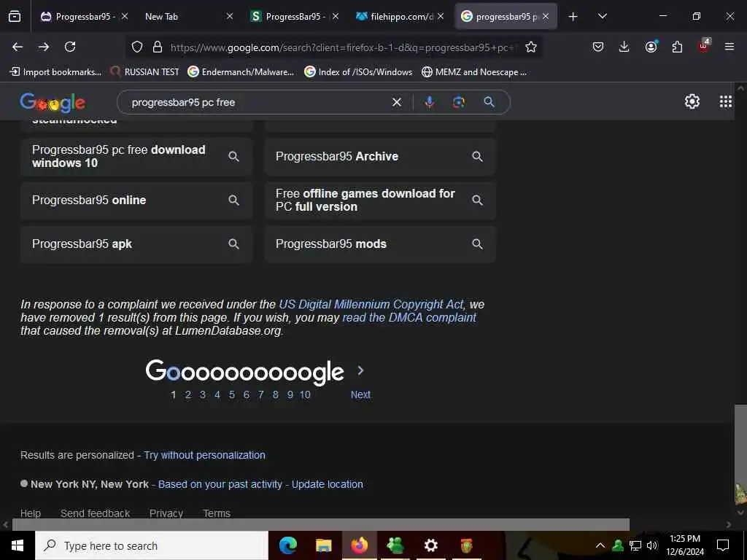
Task: Search by image with Google Lens
Action: 459,102
